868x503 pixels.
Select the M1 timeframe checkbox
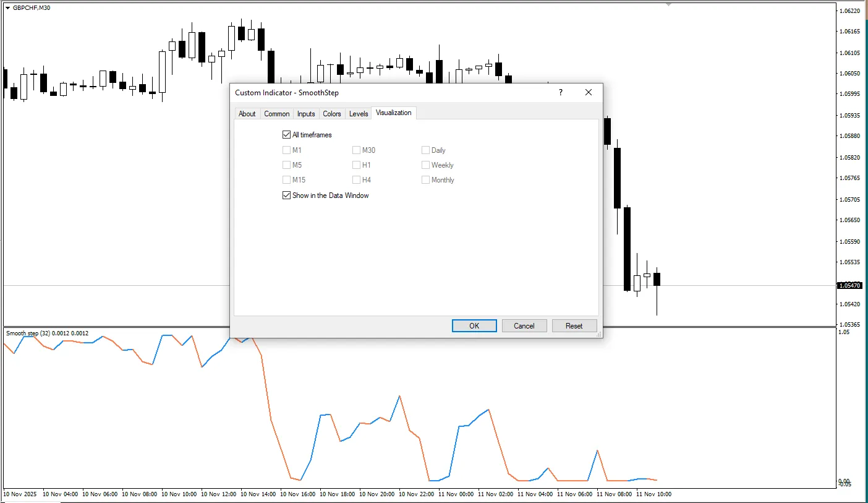(x=286, y=150)
